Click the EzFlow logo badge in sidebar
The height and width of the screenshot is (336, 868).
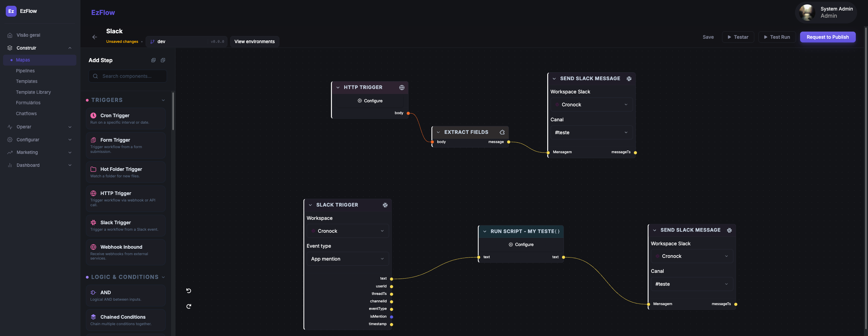point(11,11)
